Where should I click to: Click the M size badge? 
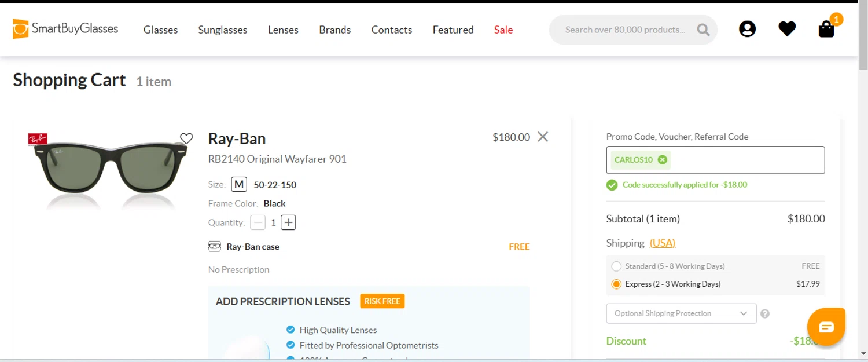[239, 185]
